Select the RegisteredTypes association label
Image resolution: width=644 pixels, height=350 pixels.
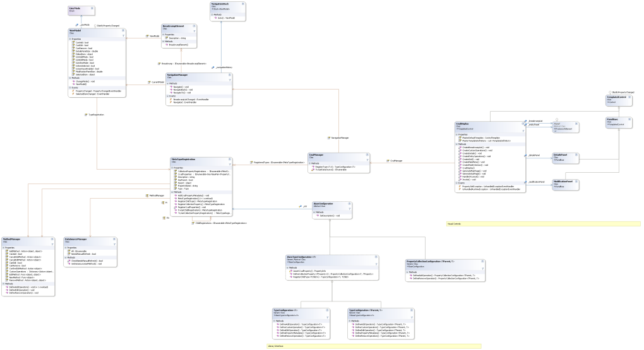click(x=270, y=163)
